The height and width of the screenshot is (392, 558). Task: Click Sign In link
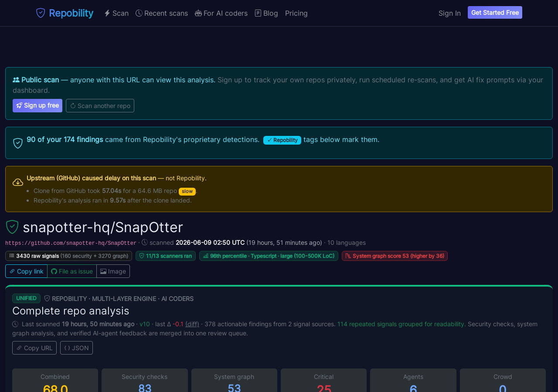(x=449, y=13)
